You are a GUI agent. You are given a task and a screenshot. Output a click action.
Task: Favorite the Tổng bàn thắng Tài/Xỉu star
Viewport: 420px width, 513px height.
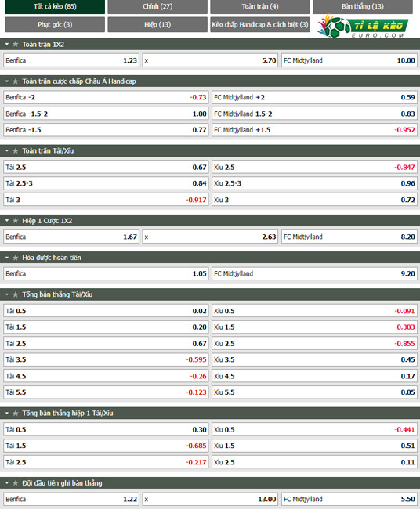click(x=15, y=294)
